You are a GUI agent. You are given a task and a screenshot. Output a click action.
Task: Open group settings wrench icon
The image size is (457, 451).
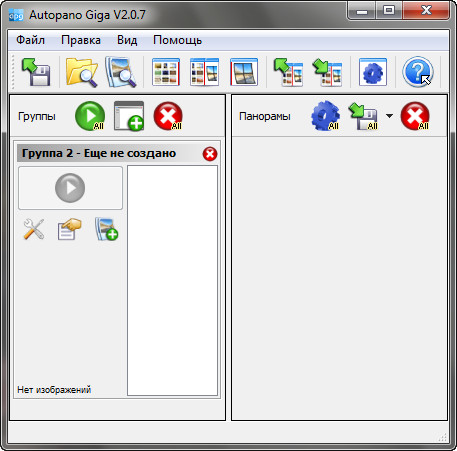[x=34, y=229]
